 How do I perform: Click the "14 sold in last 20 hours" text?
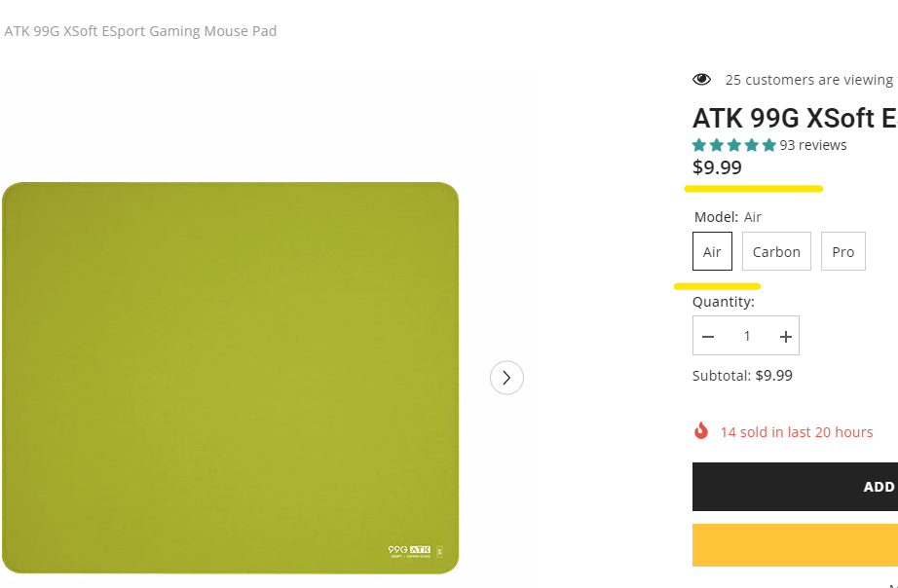tap(796, 432)
